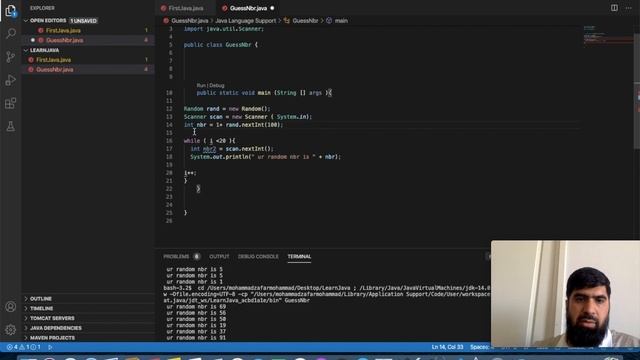Open the Debug Console panel tab
Viewport: 640px width, 360px height.
pos(258,257)
